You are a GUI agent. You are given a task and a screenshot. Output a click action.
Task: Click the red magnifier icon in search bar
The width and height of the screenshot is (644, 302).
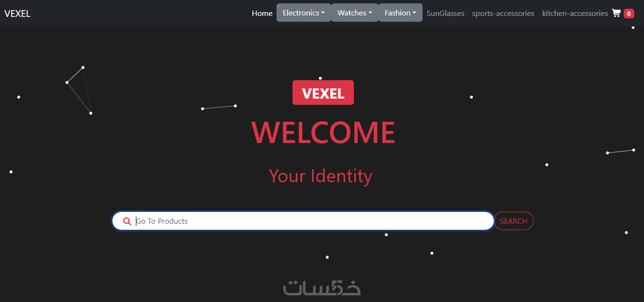pyautogui.click(x=127, y=221)
